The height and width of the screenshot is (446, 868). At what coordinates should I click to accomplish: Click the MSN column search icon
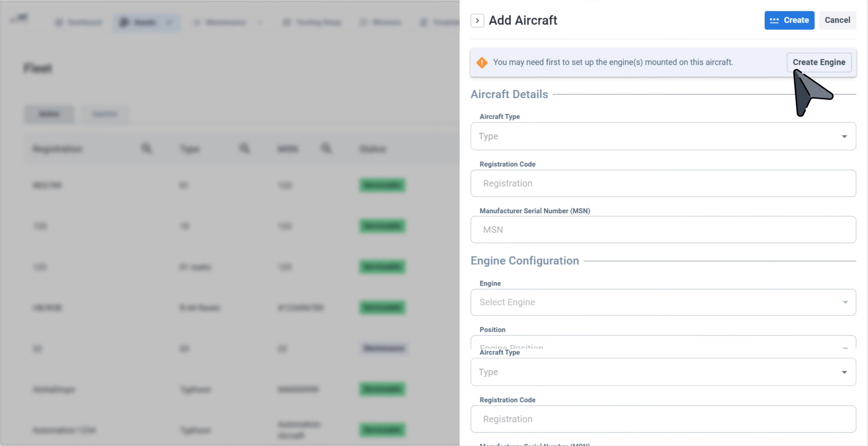(x=326, y=148)
